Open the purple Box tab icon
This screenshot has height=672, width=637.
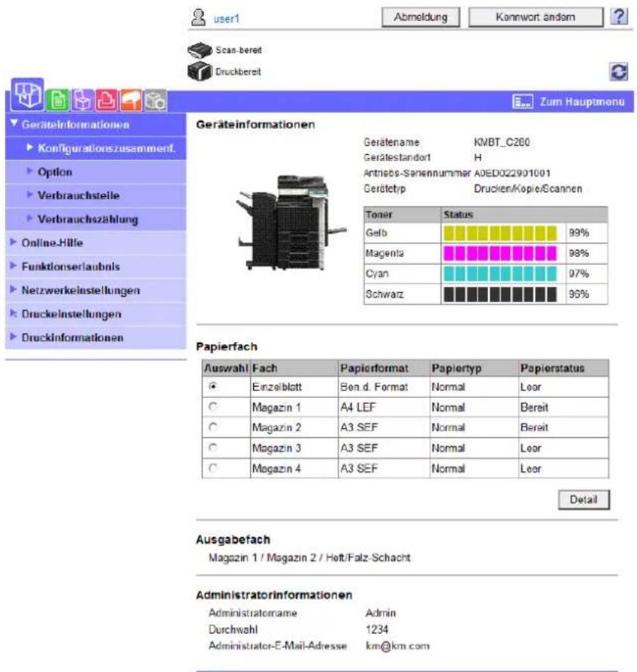(82, 100)
